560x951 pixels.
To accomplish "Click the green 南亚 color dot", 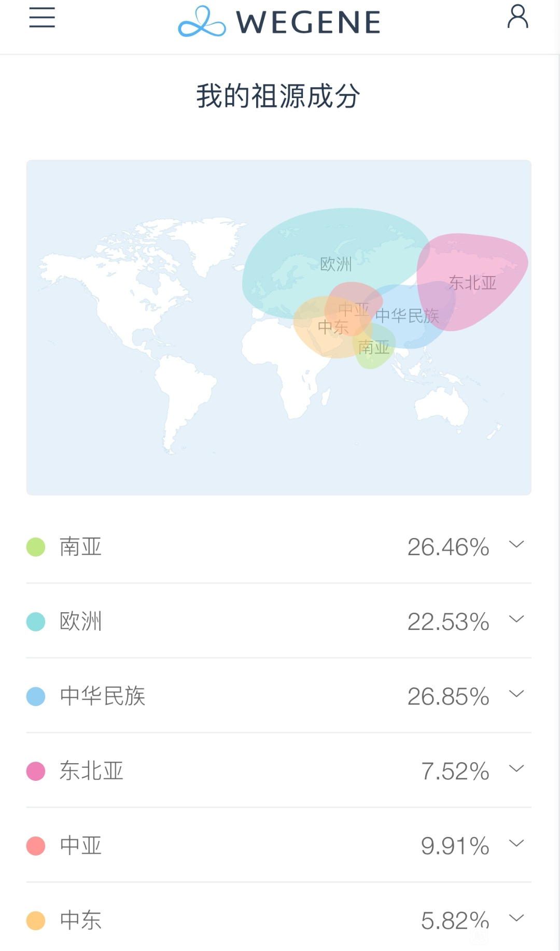I will [x=36, y=547].
